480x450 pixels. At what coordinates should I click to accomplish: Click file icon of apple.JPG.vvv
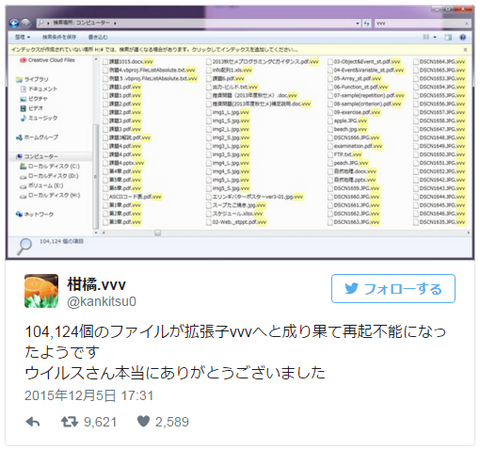point(330,121)
